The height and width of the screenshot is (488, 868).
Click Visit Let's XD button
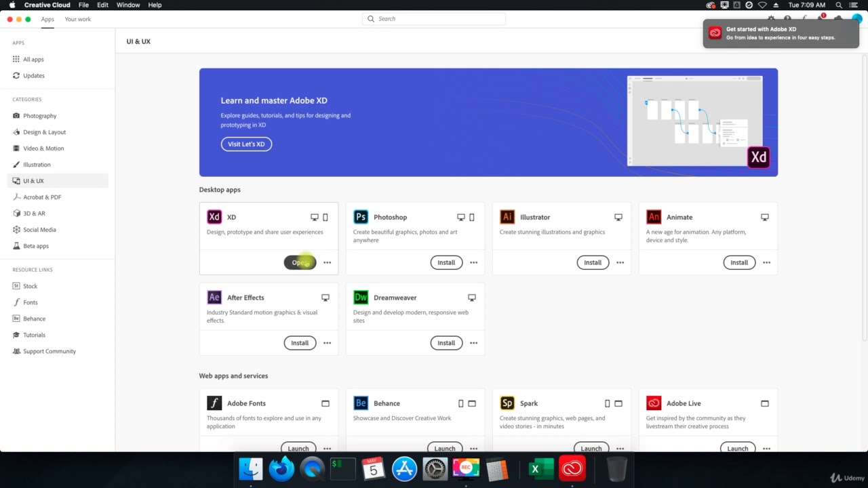pyautogui.click(x=246, y=144)
